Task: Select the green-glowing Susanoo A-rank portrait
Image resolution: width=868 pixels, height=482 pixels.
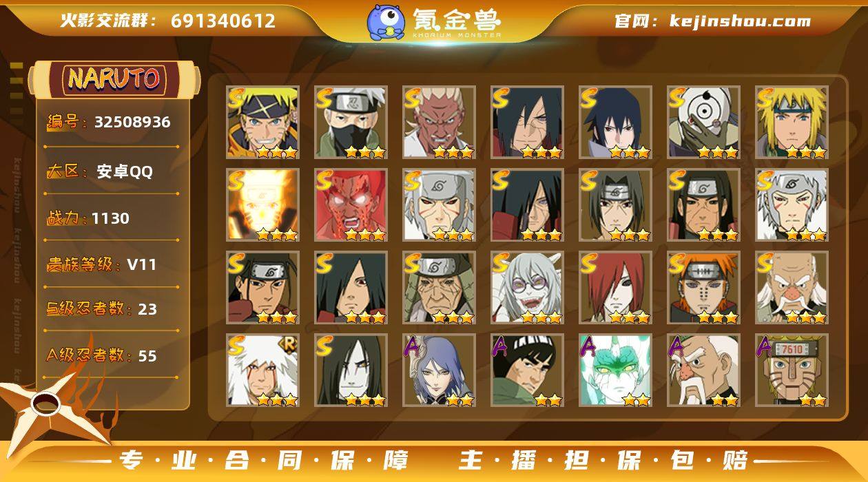Action: (615, 370)
